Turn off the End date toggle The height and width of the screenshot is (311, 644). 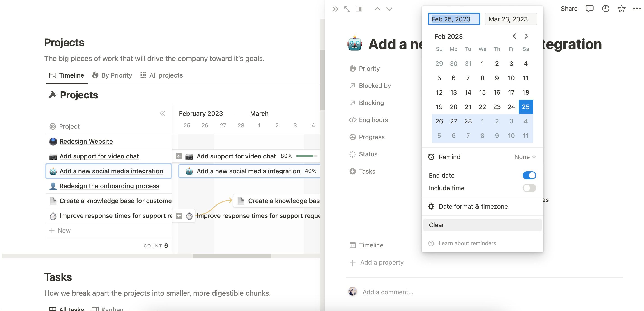tap(529, 175)
